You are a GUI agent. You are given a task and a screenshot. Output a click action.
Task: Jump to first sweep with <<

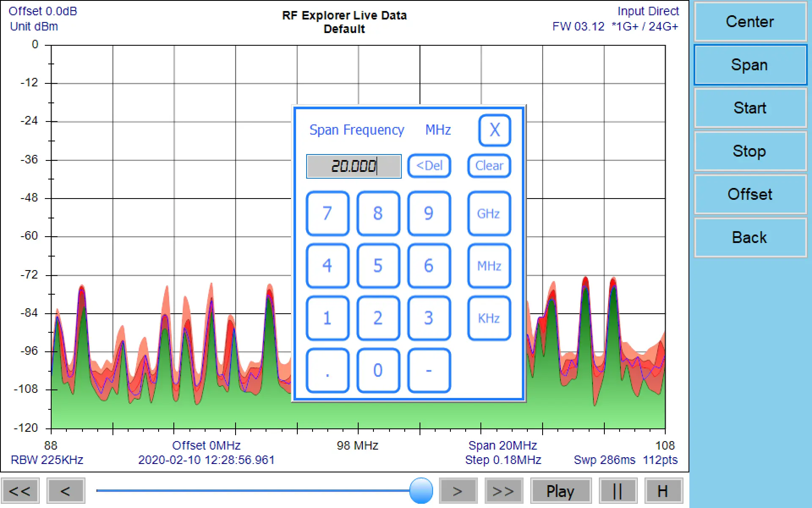click(20, 491)
